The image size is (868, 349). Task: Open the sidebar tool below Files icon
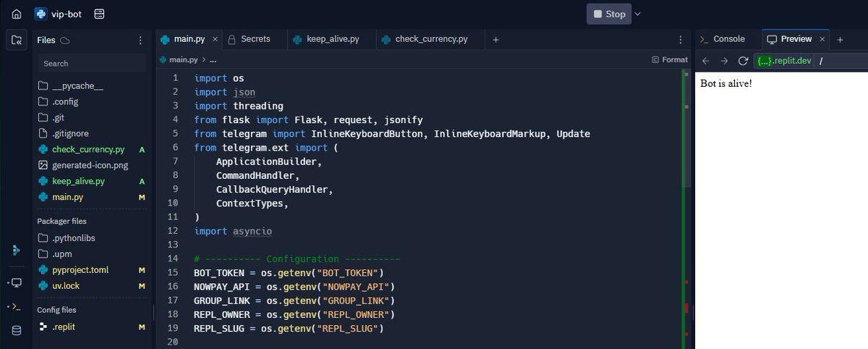tap(16, 250)
